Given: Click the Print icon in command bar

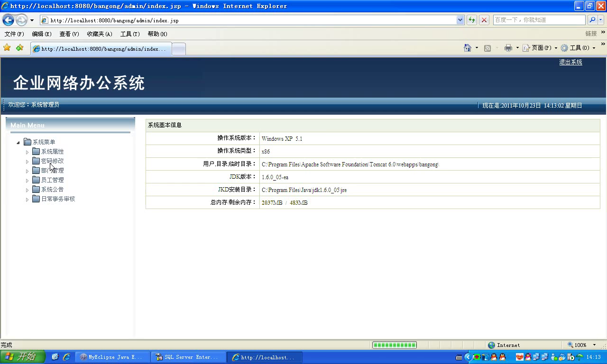Looking at the screenshot, I should pyautogui.click(x=508, y=48).
